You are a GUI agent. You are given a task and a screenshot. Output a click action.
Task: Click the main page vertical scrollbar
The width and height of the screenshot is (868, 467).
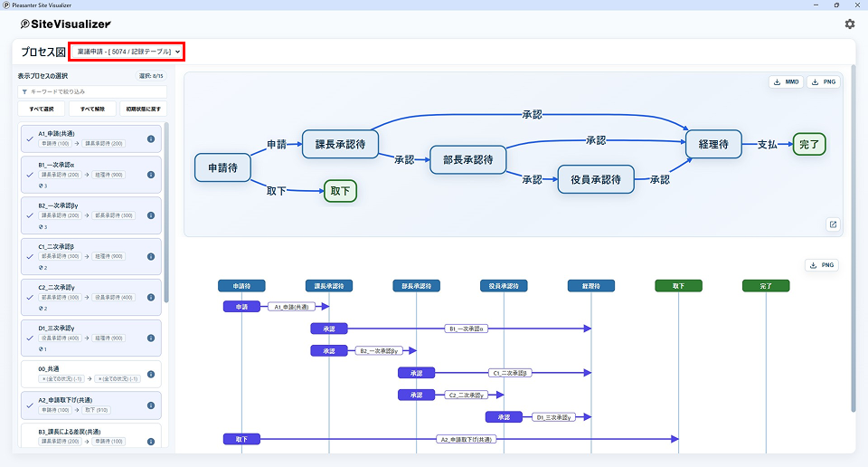(x=853, y=238)
